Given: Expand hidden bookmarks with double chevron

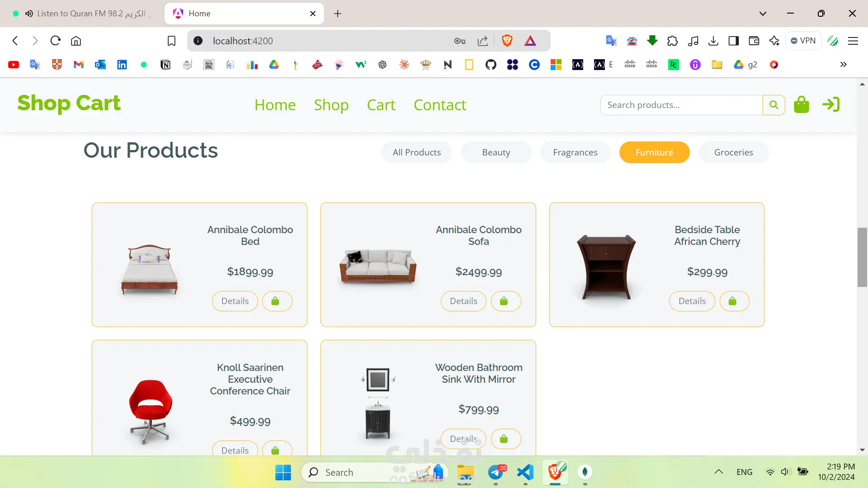Looking at the screenshot, I should 843,65.
